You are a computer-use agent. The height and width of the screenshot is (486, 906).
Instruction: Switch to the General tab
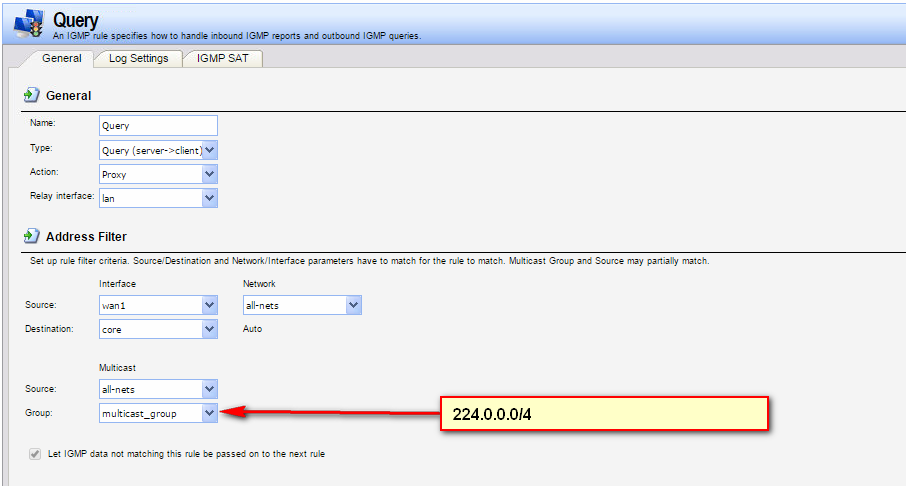tap(62, 58)
